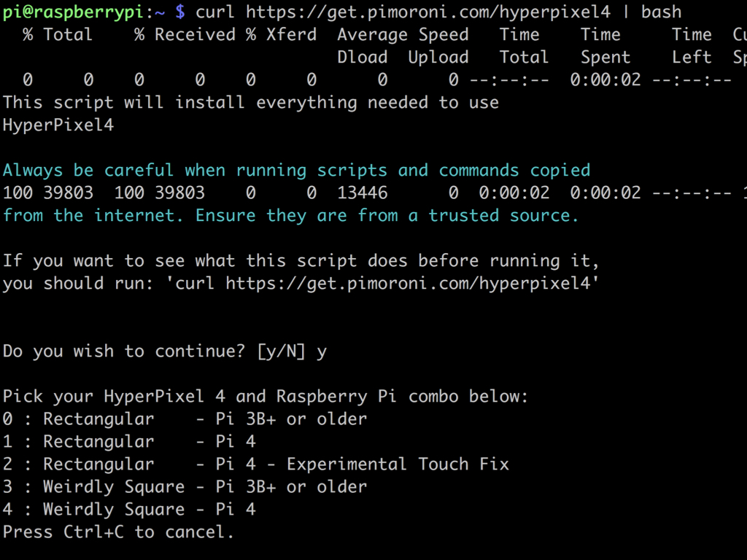Viewport: 747px width, 560px height.
Task: Click the 'Time Left' column header
Action: (x=692, y=46)
